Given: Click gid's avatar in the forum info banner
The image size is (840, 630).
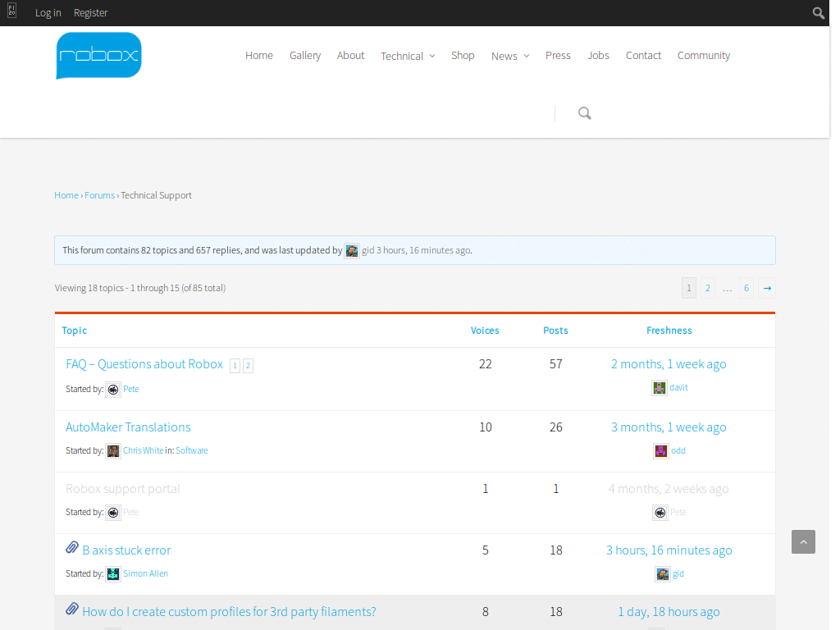Looking at the screenshot, I should pyautogui.click(x=352, y=251).
